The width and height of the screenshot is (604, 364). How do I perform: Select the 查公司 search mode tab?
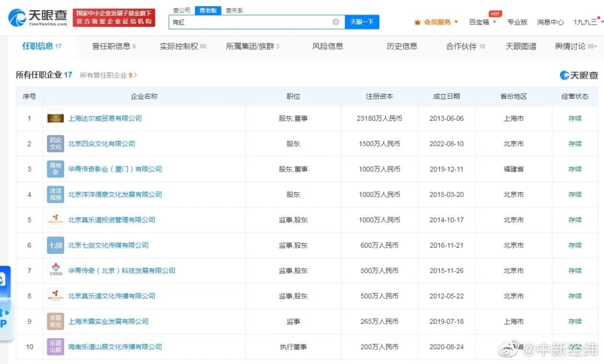click(x=181, y=11)
